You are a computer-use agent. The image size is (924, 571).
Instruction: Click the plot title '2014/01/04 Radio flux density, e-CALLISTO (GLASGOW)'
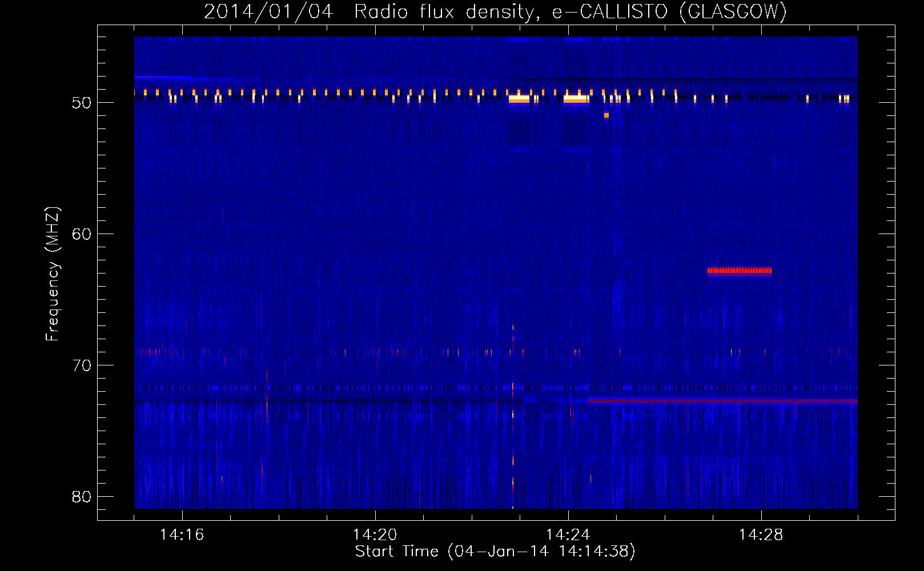pyautogui.click(x=495, y=11)
